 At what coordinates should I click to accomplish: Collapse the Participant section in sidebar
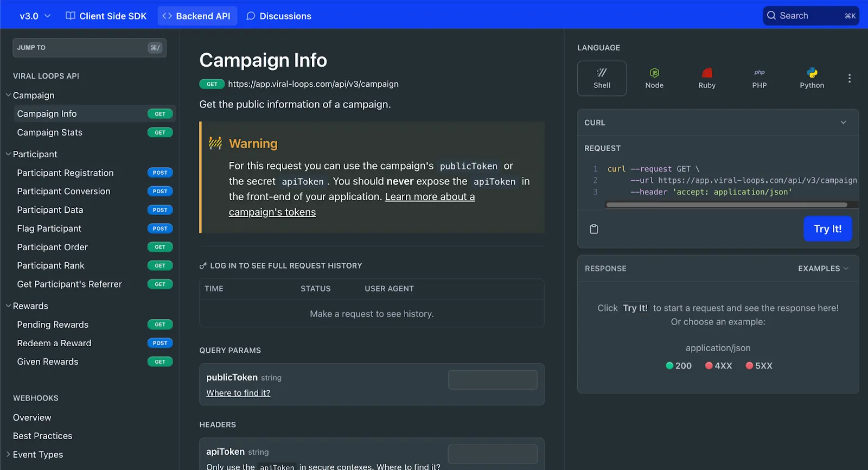coord(9,154)
